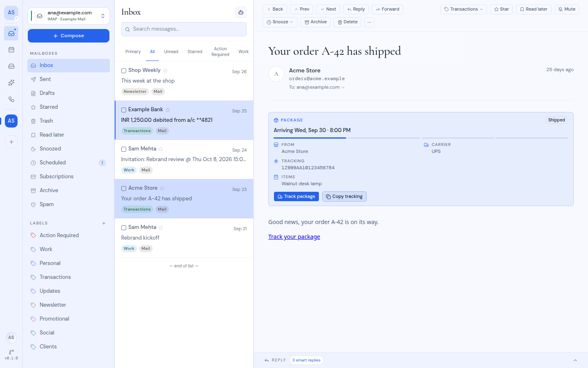The height and width of the screenshot is (368, 588).
Task: Click the Track package button
Action: (296, 197)
